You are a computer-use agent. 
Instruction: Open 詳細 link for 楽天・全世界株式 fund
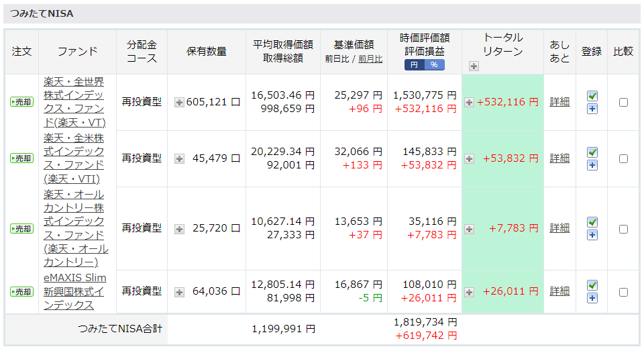[x=559, y=102]
